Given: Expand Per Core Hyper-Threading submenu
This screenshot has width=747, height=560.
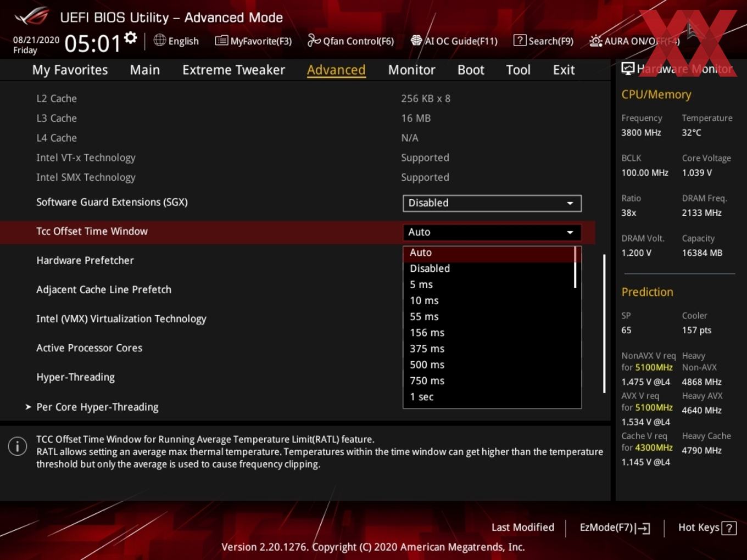Looking at the screenshot, I should point(97,407).
